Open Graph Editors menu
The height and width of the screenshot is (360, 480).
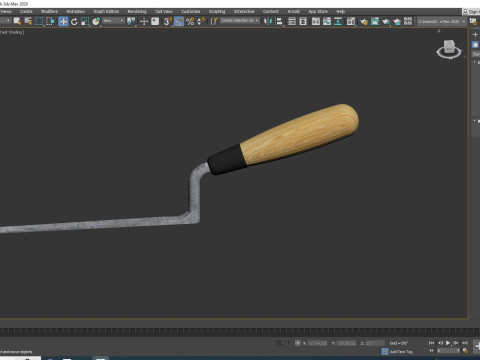(x=106, y=11)
